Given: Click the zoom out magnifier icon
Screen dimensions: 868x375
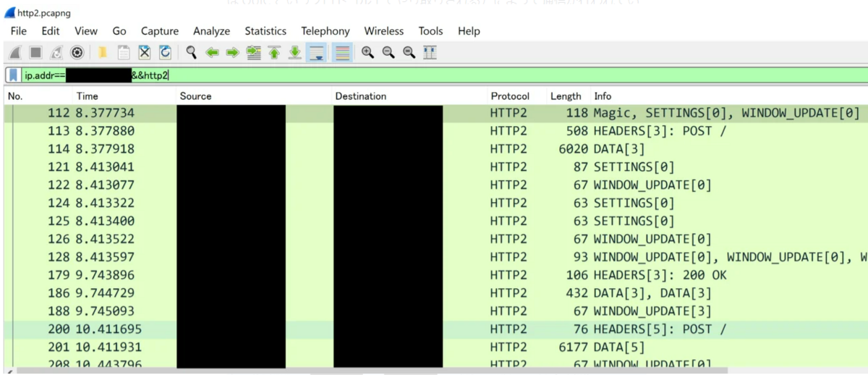Looking at the screenshot, I should click(388, 52).
